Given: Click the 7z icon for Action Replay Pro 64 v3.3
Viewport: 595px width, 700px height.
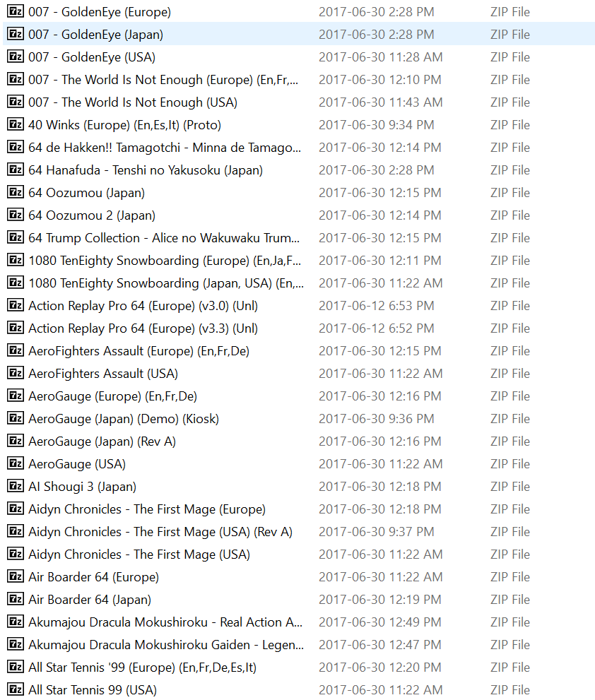Looking at the screenshot, I should point(16,328).
